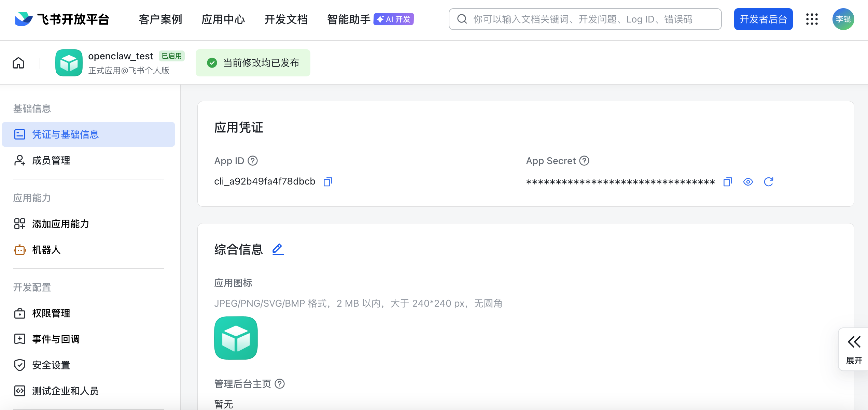The width and height of the screenshot is (868, 410).
Task: Show App ID help tooltip icon
Action: point(253,161)
